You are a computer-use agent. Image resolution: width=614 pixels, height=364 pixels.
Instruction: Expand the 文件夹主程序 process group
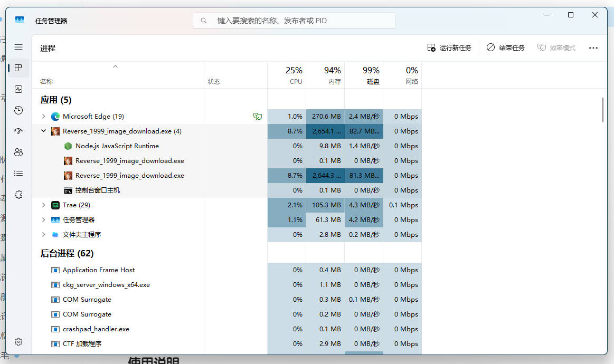click(43, 234)
